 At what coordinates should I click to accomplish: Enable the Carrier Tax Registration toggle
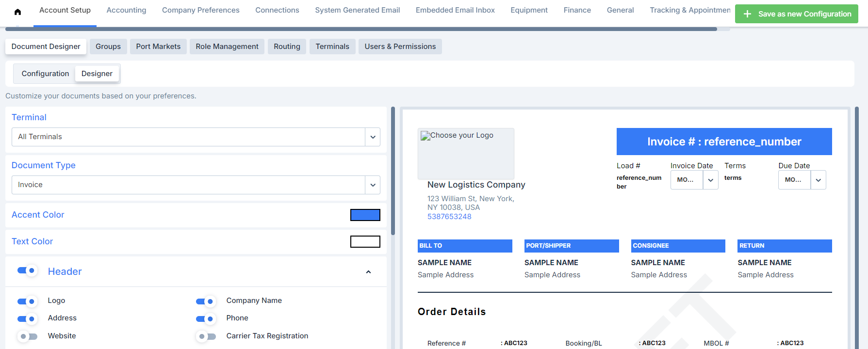point(205,336)
